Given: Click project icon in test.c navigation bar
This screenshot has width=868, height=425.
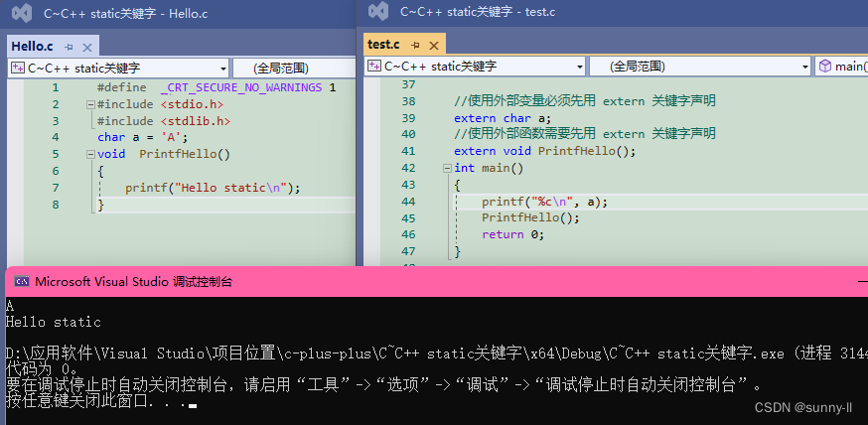Looking at the screenshot, I should click(x=374, y=67).
